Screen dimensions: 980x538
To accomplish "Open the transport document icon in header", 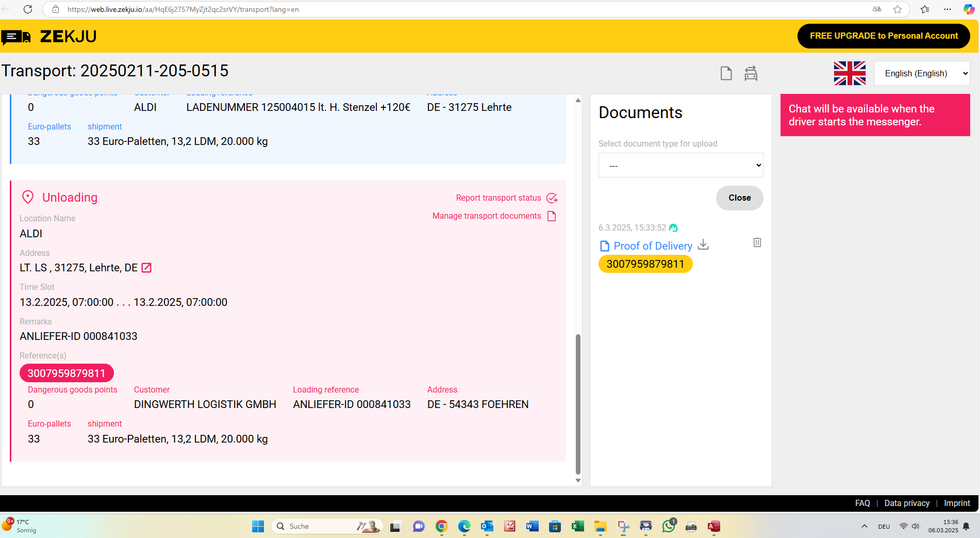I will [x=726, y=74].
